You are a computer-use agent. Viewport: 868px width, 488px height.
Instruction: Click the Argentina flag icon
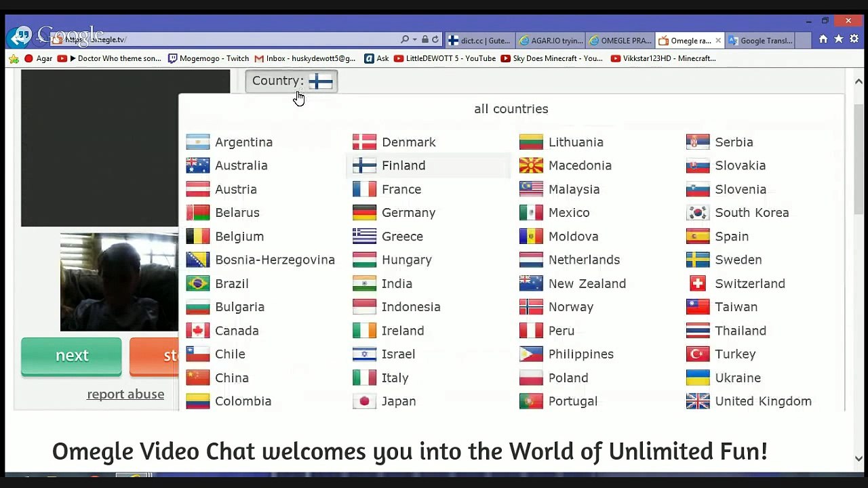click(x=198, y=142)
